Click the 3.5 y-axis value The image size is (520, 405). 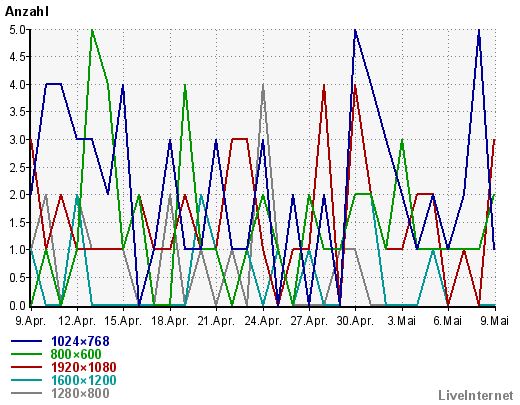pos(17,112)
